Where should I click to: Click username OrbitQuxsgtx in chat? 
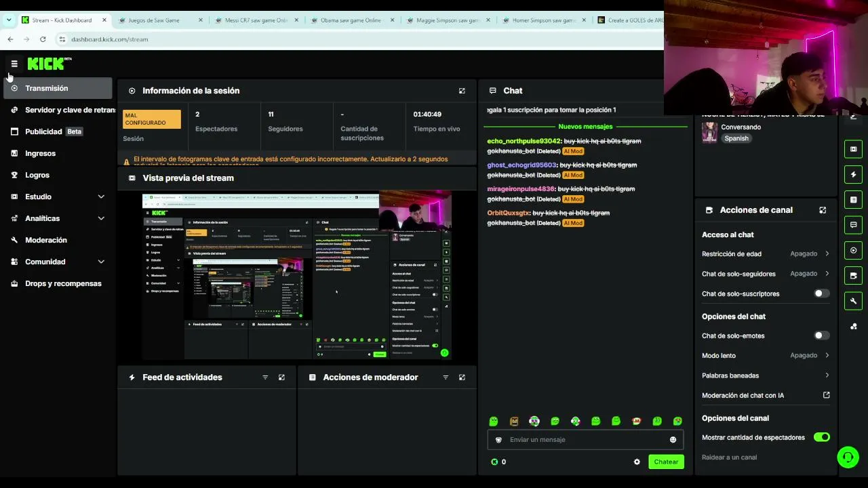click(508, 213)
